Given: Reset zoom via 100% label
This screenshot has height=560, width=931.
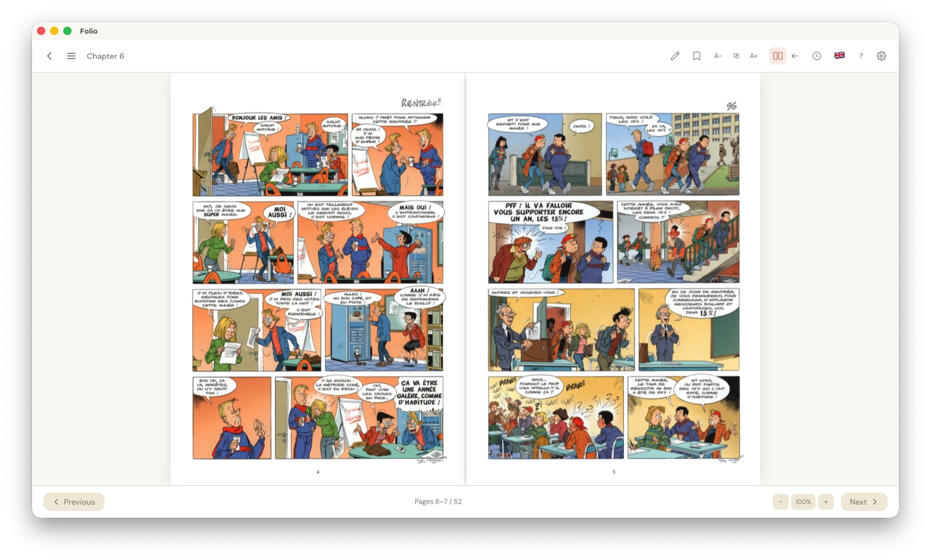Looking at the screenshot, I should (x=803, y=502).
